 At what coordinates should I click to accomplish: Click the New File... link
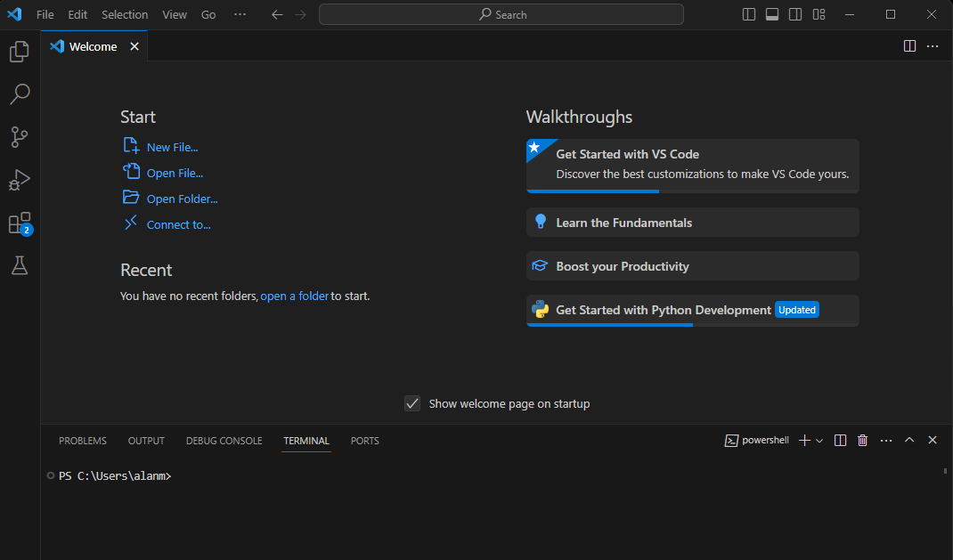coord(172,148)
